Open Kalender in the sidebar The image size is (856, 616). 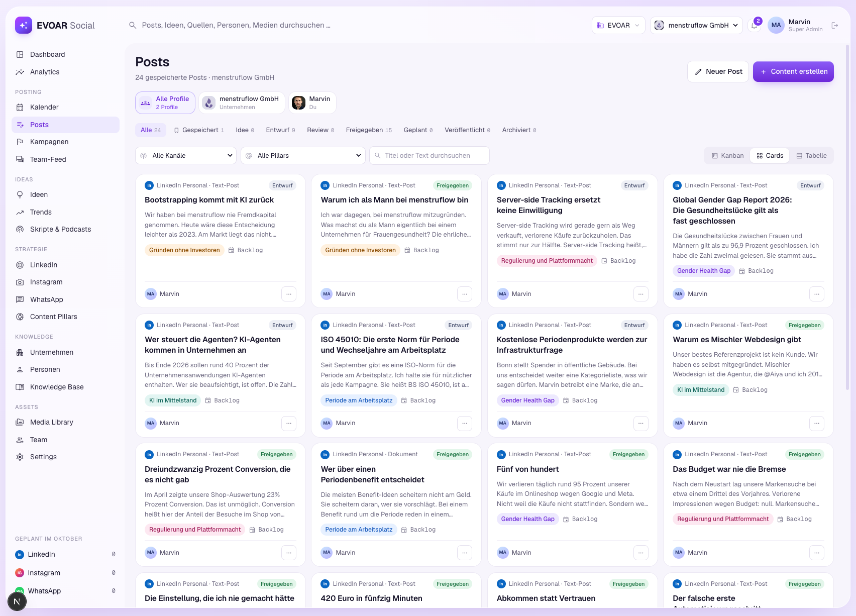coord(65,107)
